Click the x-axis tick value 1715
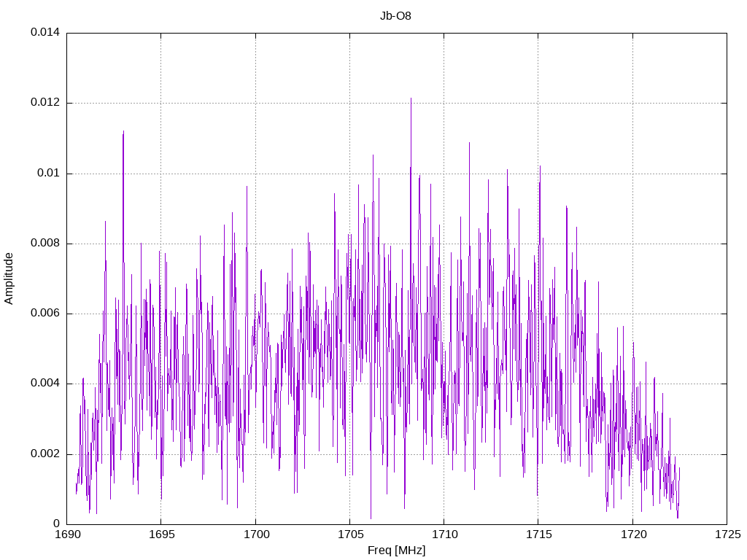 click(x=539, y=534)
